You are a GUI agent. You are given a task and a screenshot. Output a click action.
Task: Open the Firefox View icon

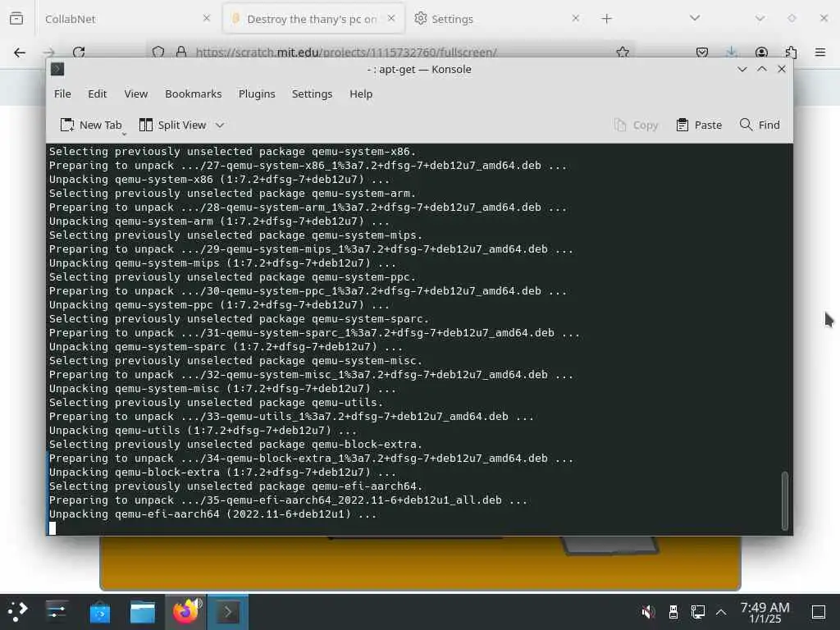tap(16, 19)
